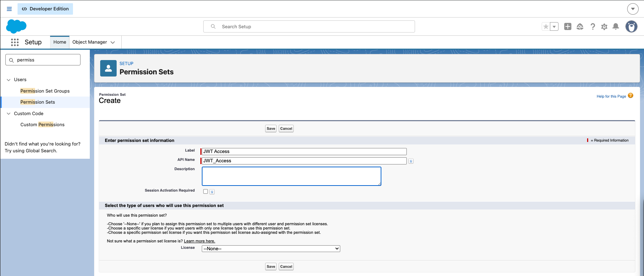The image size is (644, 276).
Task: Click the circled dropdown arrow at top right
Action: pos(633,9)
